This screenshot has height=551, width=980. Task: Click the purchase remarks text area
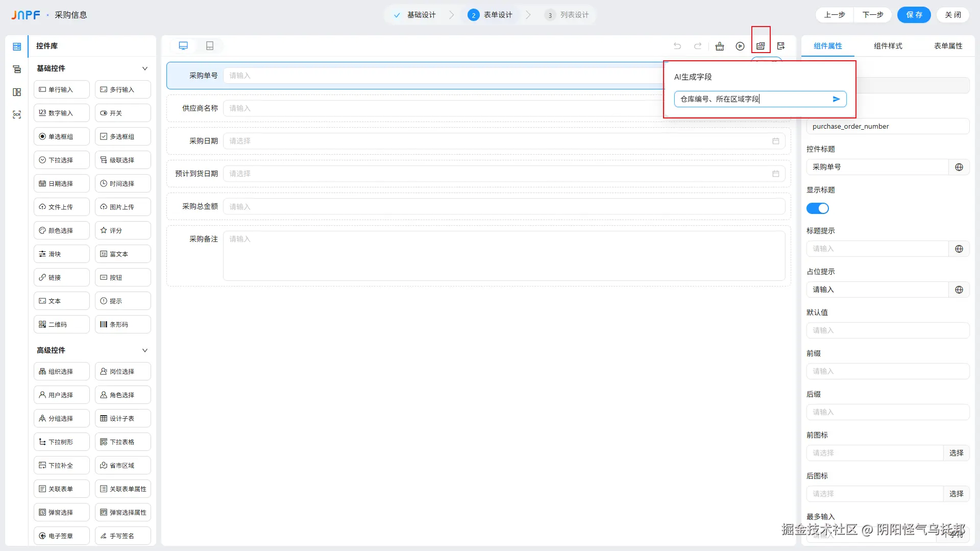tap(504, 256)
